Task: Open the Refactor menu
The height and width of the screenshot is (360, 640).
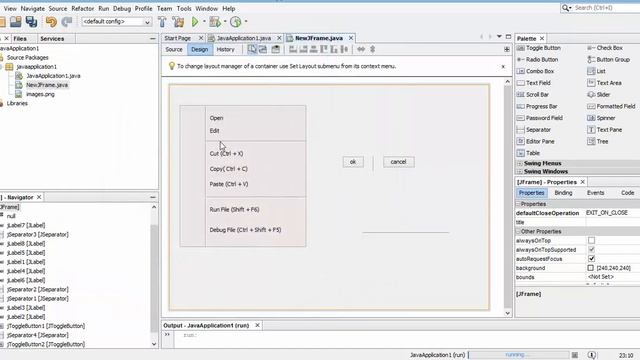Action: 82,8
